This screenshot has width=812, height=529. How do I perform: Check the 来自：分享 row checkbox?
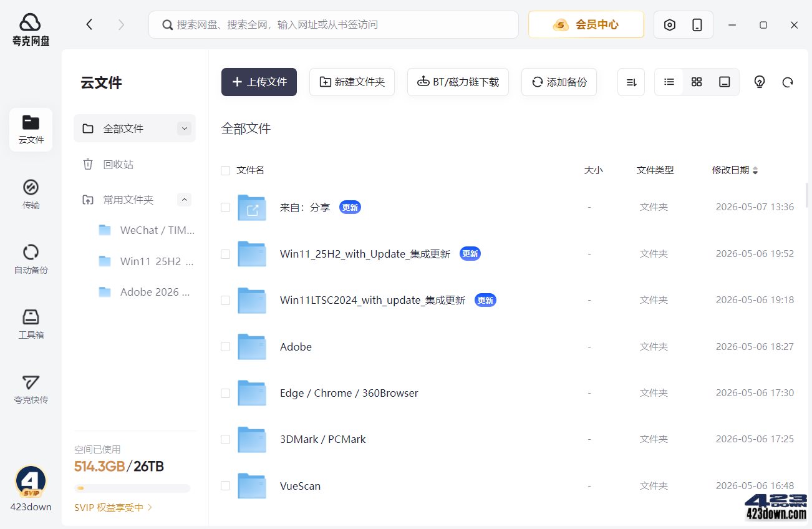pyautogui.click(x=225, y=208)
